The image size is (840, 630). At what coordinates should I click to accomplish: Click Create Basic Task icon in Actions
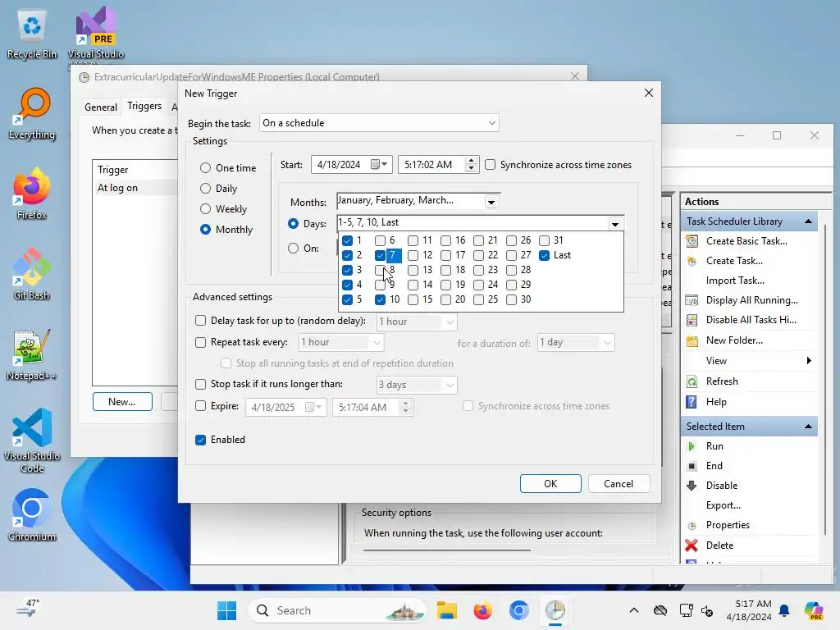coord(692,241)
